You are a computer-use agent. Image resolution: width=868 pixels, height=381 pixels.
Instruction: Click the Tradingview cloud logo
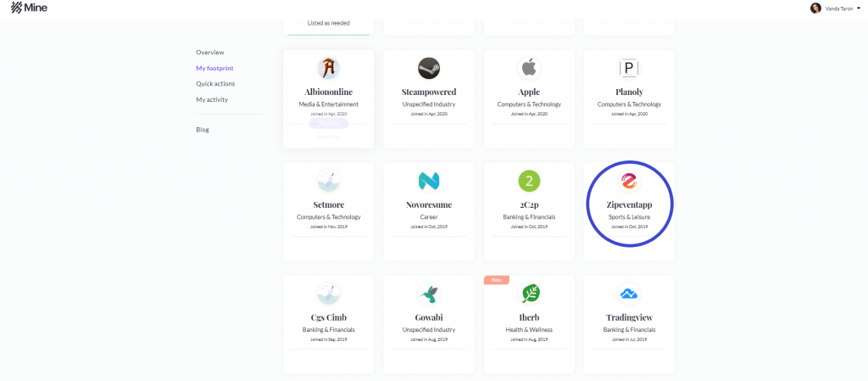(630, 294)
